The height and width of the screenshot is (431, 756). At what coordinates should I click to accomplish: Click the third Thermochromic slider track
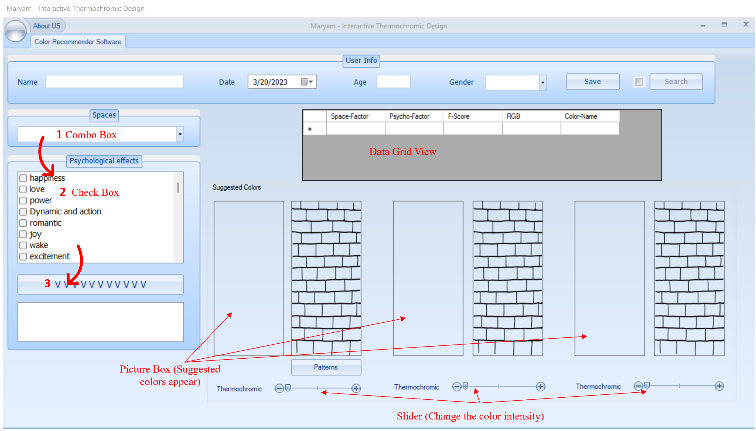point(679,386)
